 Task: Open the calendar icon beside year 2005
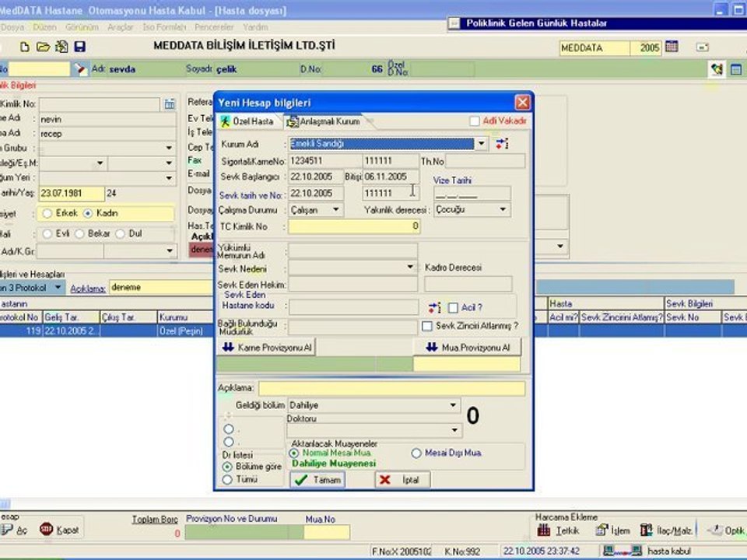(672, 47)
